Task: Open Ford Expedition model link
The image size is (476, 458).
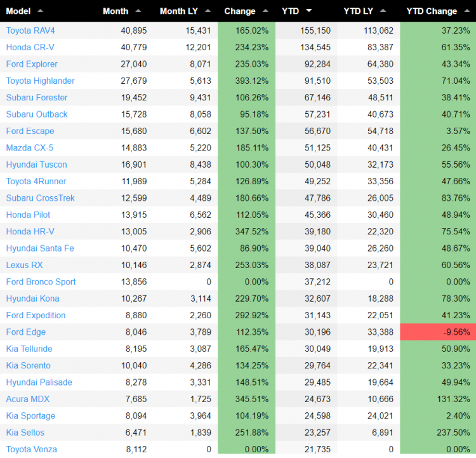Action: (36, 315)
